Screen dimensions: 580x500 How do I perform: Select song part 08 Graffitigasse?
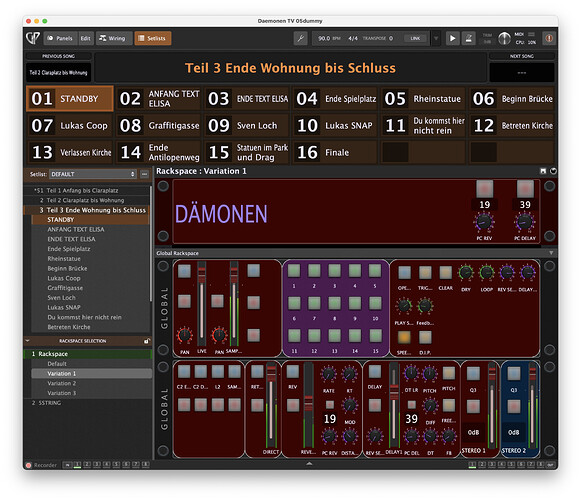(159, 125)
